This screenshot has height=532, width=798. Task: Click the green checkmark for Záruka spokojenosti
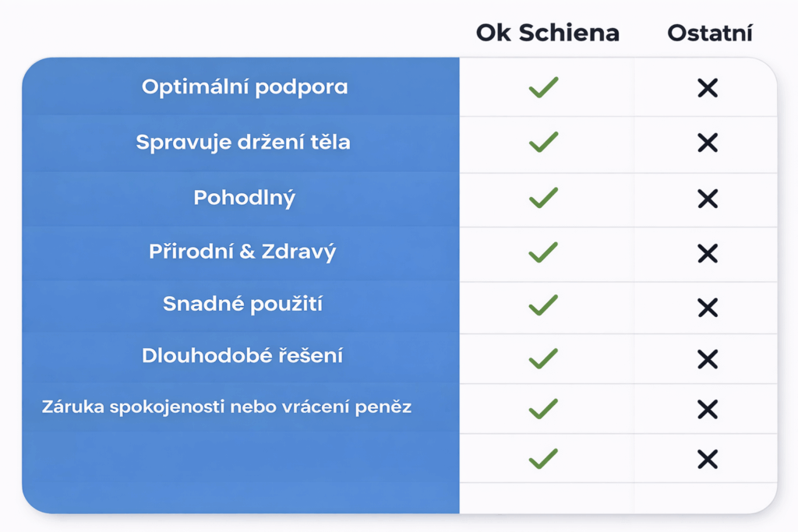pos(543,408)
